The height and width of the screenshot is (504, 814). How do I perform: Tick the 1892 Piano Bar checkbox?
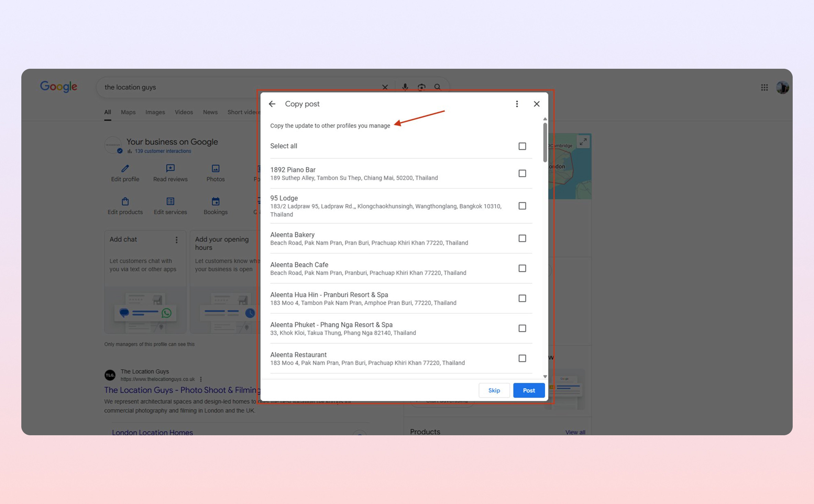point(522,173)
